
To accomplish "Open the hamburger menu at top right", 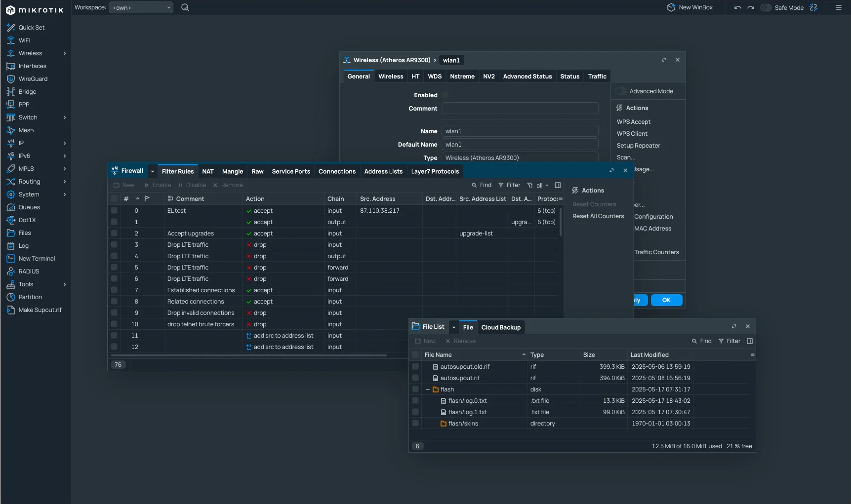I will 838,7.
